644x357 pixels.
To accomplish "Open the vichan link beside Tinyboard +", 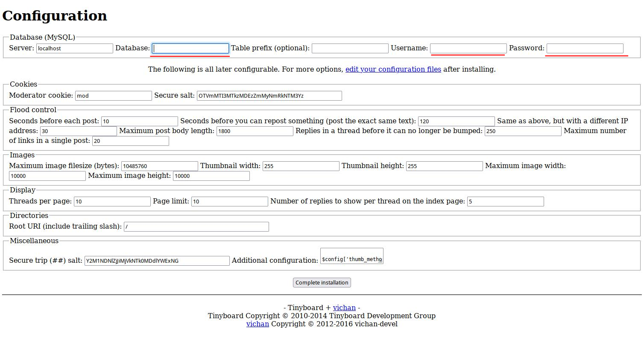I will pos(344,308).
